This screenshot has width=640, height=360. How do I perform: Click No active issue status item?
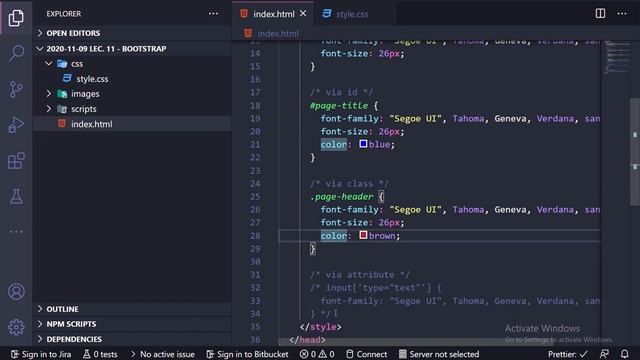point(162,354)
